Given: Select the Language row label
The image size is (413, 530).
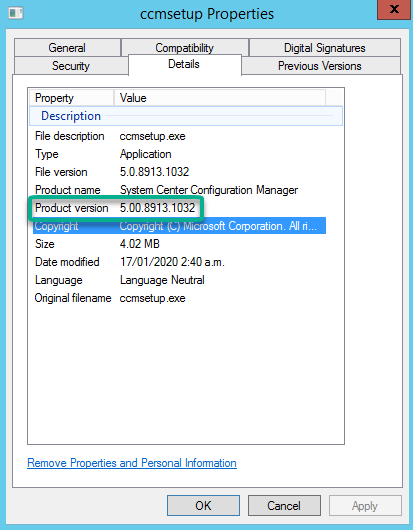Looking at the screenshot, I should (59, 280).
